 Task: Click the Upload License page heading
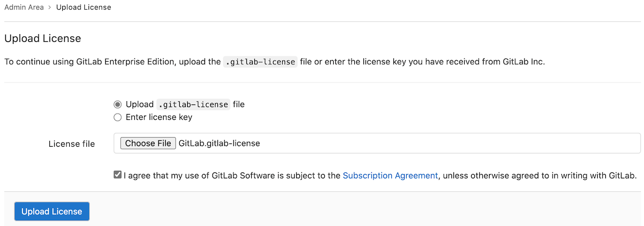tap(42, 39)
